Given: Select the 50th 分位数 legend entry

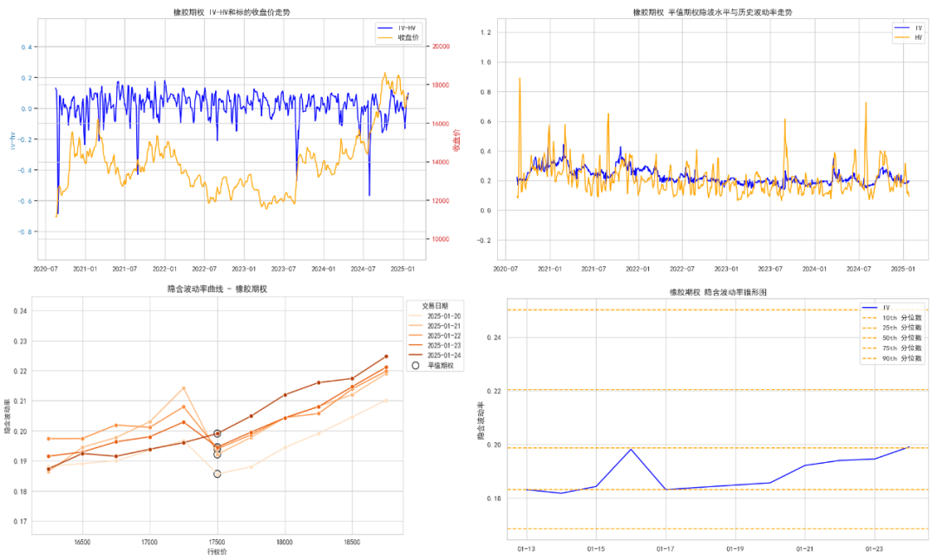Looking at the screenshot, I should tap(892, 338).
